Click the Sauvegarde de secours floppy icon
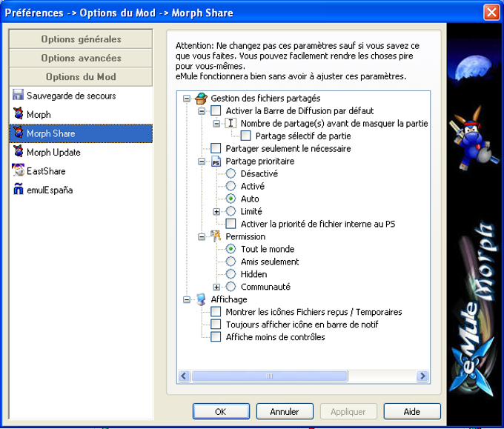The width and height of the screenshot is (504, 429). pyautogui.click(x=18, y=96)
